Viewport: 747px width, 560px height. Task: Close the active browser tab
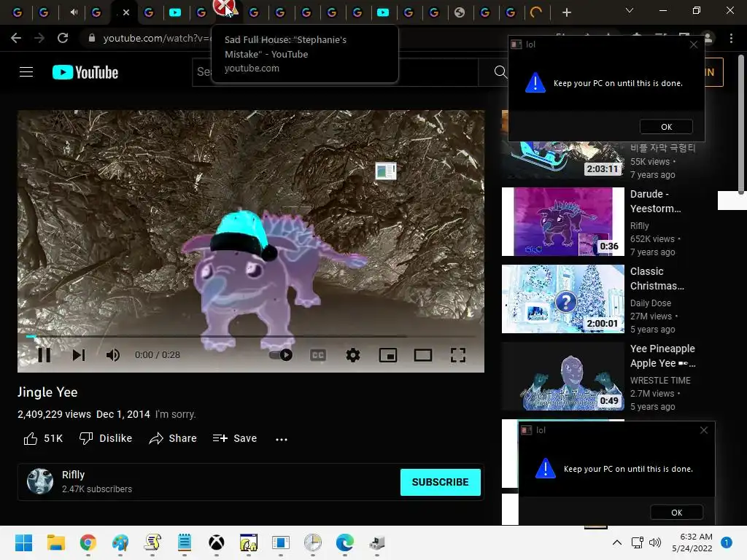125,12
